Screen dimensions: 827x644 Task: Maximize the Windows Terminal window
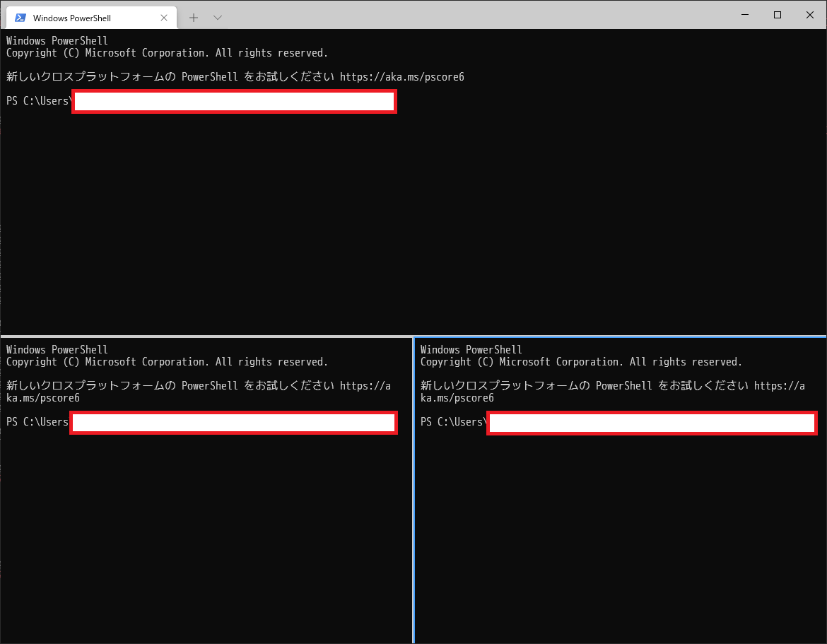(x=778, y=15)
